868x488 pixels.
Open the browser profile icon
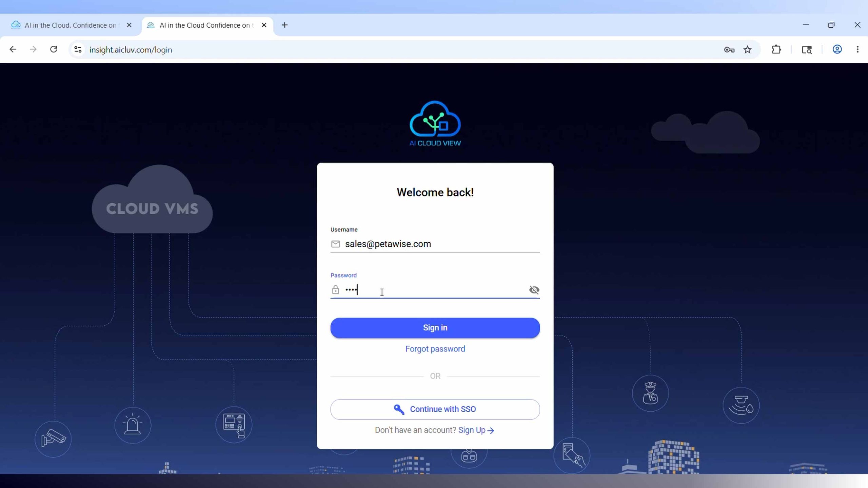837,49
